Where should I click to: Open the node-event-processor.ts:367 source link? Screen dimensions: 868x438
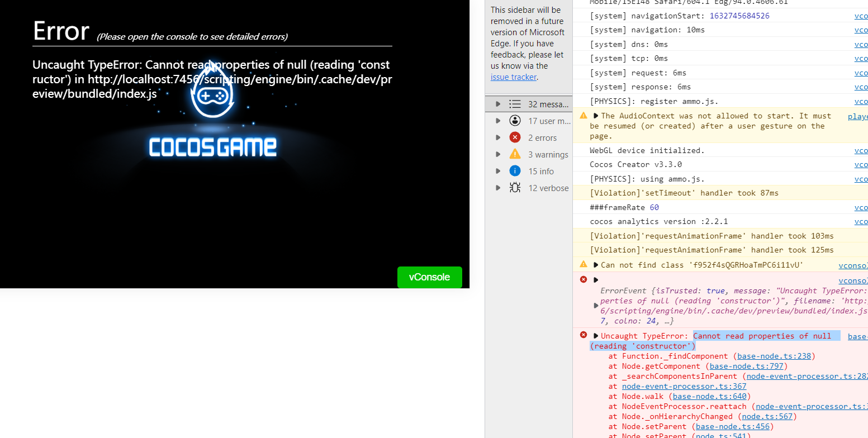click(x=684, y=386)
